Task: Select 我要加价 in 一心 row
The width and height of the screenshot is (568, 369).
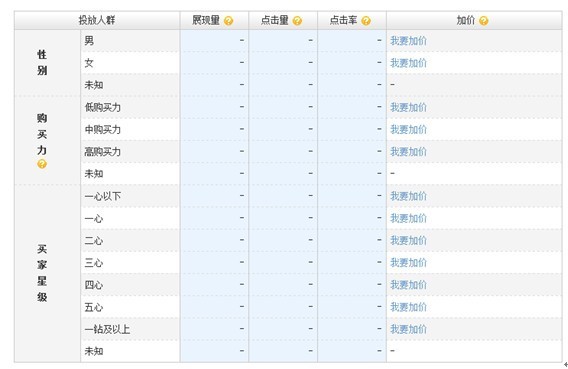Action: (408, 218)
